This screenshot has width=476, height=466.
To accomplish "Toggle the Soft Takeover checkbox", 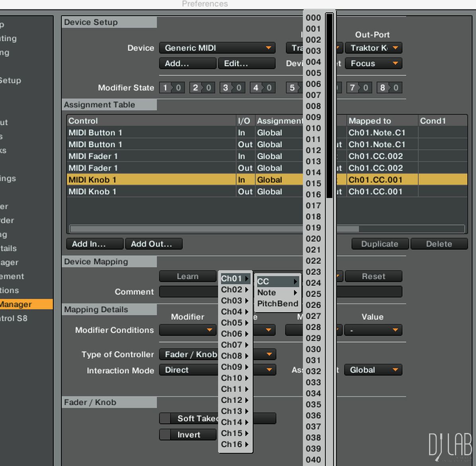I will pyautogui.click(x=165, y=418).
